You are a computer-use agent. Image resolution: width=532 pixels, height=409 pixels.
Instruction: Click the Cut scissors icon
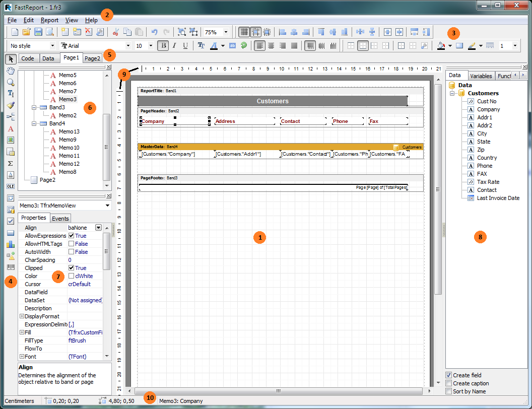pos(115,32)
